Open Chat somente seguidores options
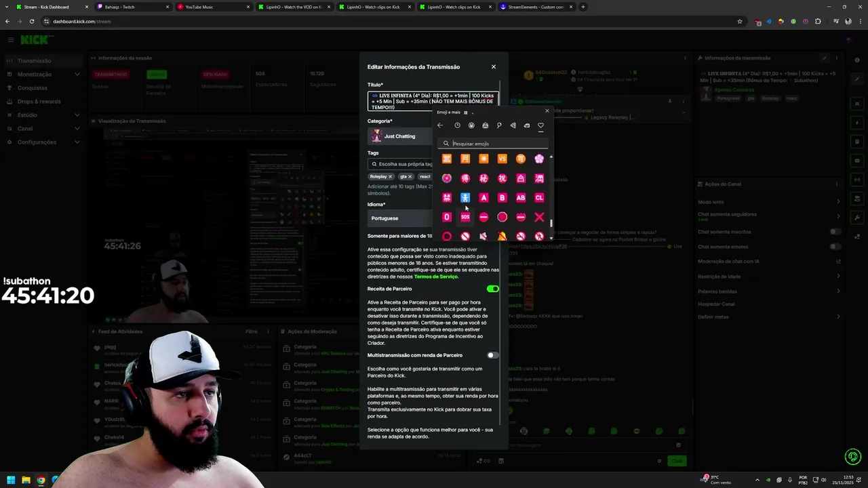The image size is (868, 488). click(x=770, y=216)
